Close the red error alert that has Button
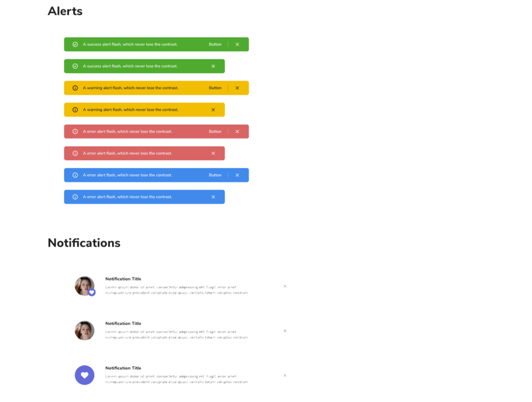 coord(237,132)
